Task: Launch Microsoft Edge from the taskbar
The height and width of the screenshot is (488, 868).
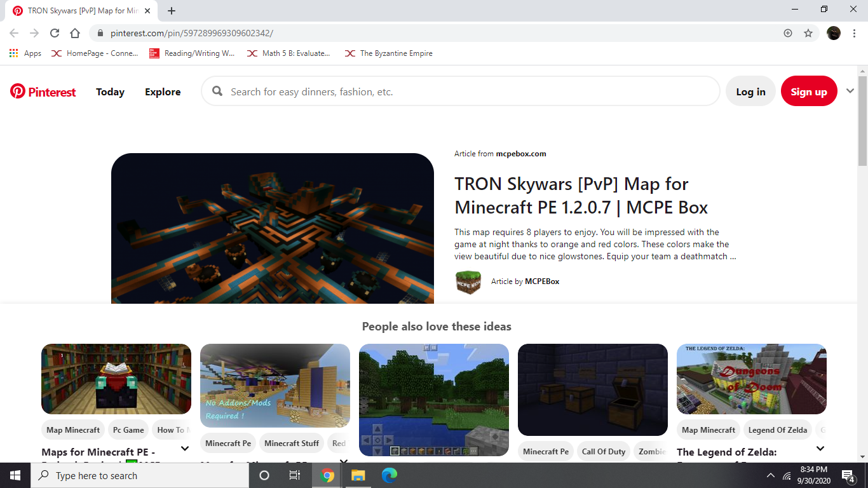Action: click(389, 475)
